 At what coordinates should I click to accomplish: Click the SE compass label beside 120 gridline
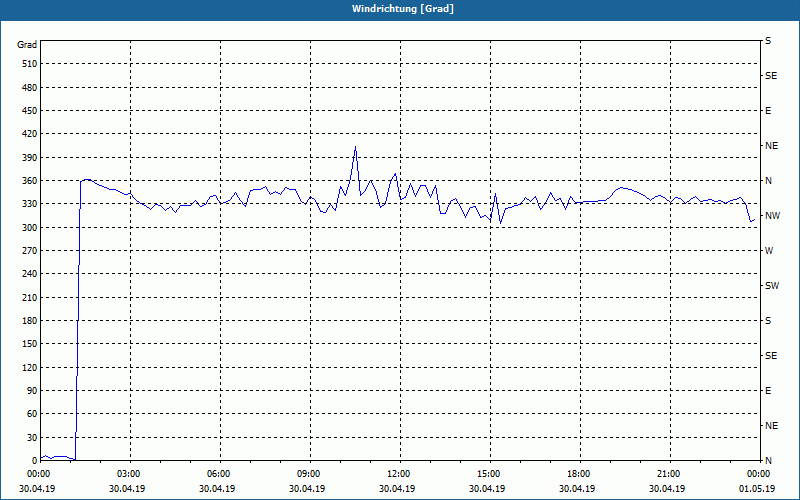771,356
